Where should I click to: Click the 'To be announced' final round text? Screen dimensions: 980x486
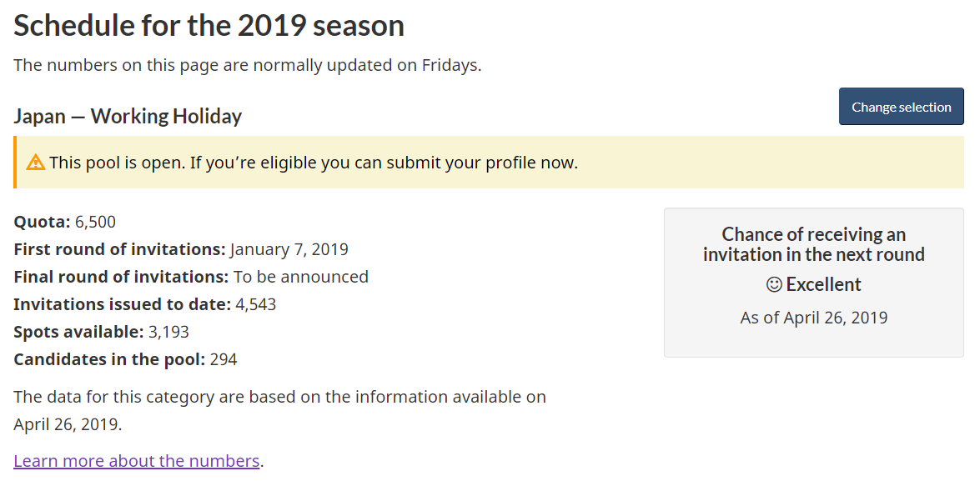(300, 277)
